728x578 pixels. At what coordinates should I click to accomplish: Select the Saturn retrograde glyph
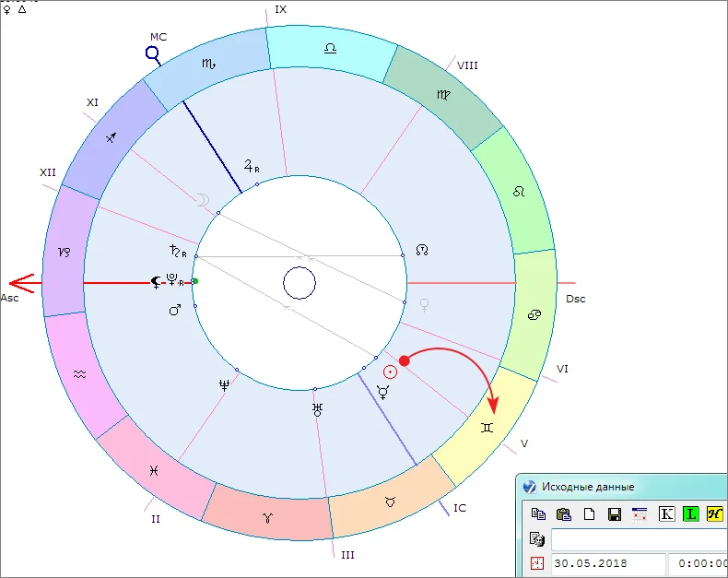pyautogui.click(x=177, y=251)
